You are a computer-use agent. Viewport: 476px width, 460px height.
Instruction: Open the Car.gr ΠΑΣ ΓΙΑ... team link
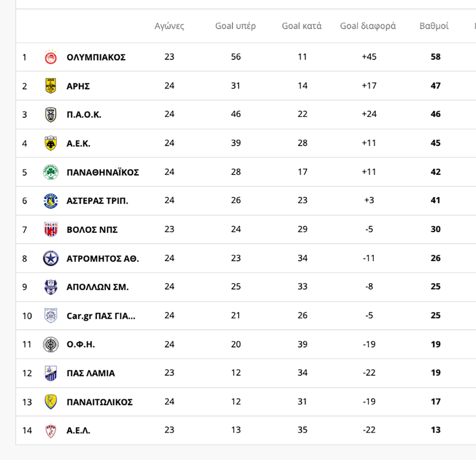click(101, 316)
